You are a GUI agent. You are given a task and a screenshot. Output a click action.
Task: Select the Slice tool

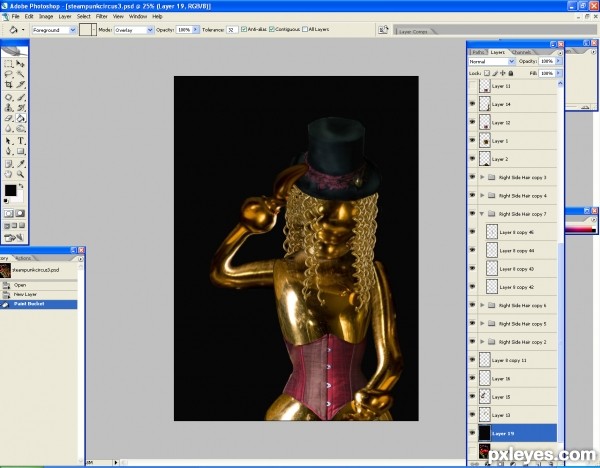click(20, 84)
